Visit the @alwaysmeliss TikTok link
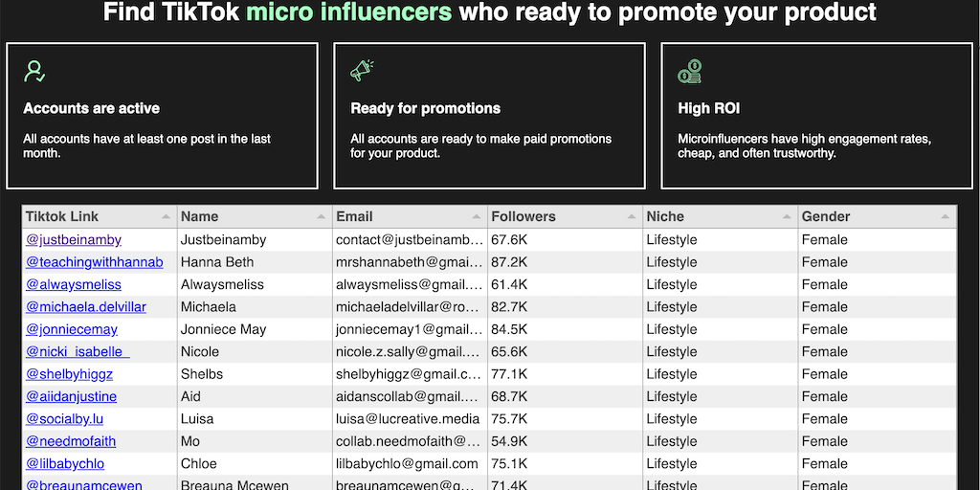Screen dimensions: 980x490 (74, 284)
